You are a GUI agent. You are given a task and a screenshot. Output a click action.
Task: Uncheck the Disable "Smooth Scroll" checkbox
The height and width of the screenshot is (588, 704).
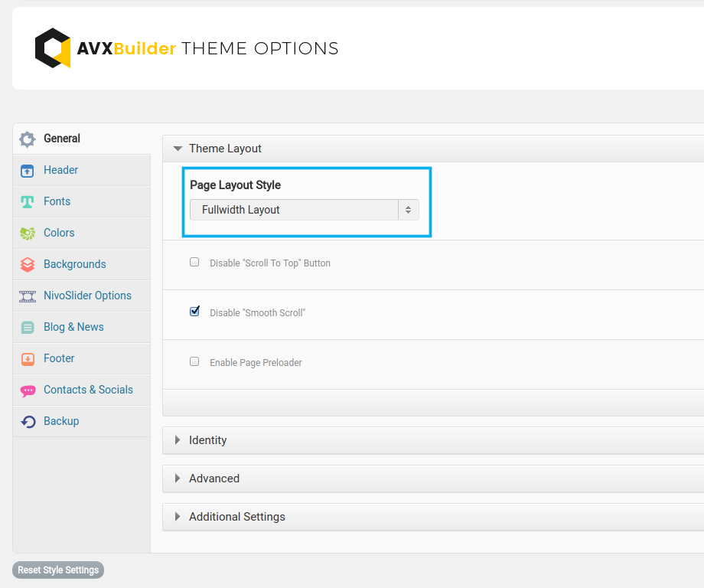point(194,312)
